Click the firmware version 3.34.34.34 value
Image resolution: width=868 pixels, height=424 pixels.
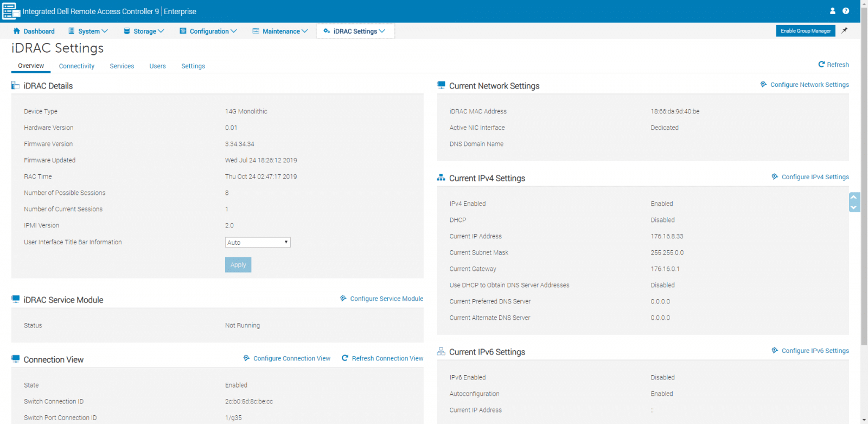pos(240,144)
